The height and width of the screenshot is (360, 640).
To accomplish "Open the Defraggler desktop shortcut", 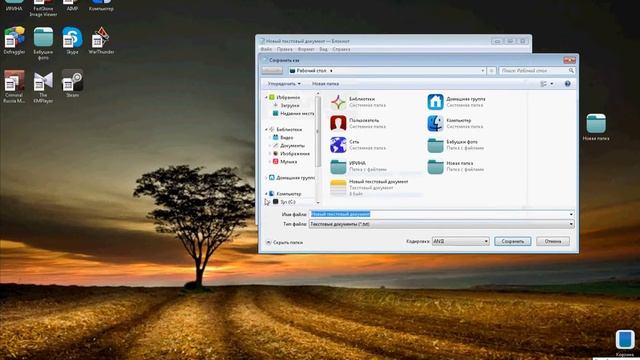I will pyautogui.click(x=14, y=41).
